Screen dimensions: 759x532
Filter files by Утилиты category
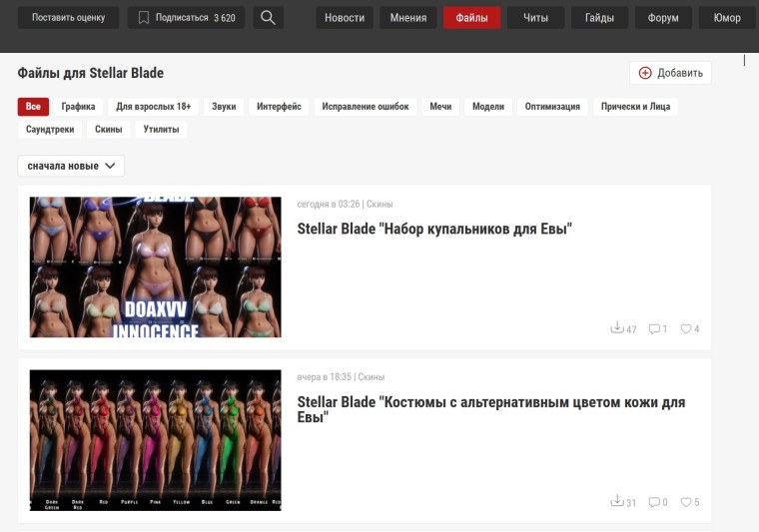pyautogui.click(x=161, y=130)
